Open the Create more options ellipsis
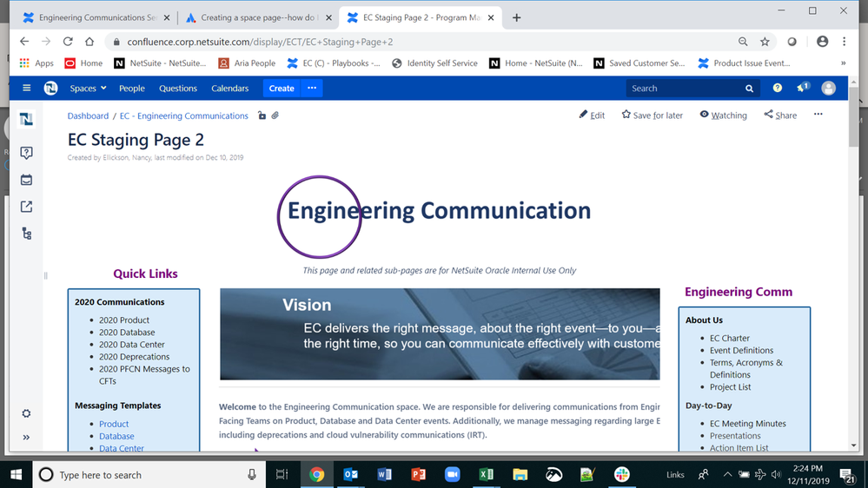This screenshot has width=868, height=488. (x=312, y=88)
